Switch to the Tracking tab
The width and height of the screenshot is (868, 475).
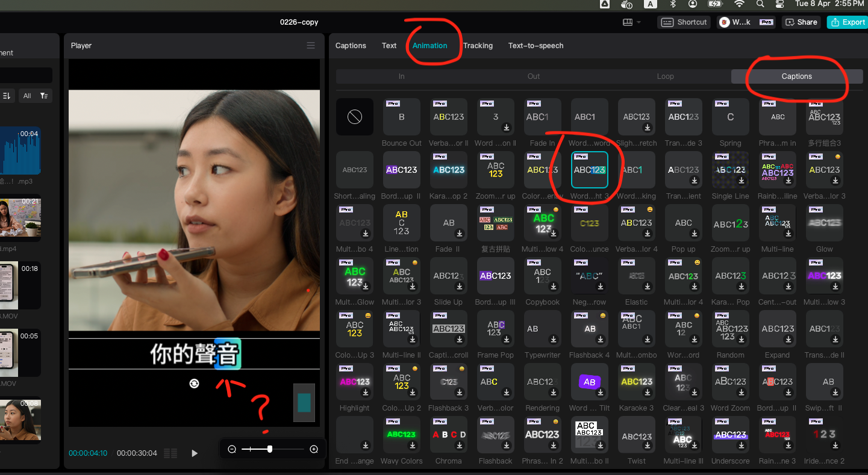(x=478, y=46)
